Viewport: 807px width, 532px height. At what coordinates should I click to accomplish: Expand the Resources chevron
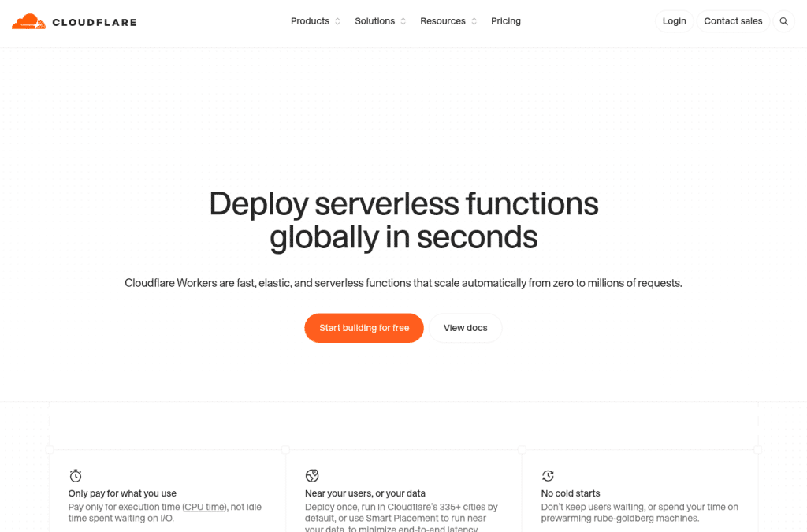[474, 21]
